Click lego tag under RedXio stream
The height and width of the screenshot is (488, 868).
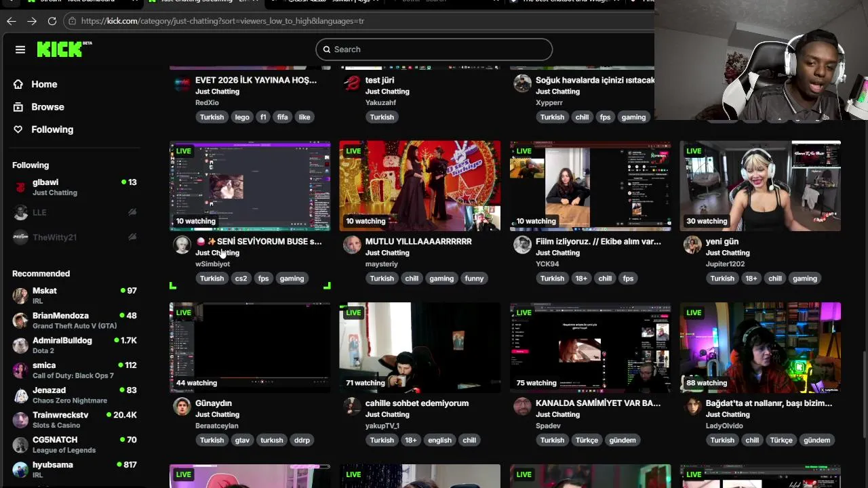242,117
